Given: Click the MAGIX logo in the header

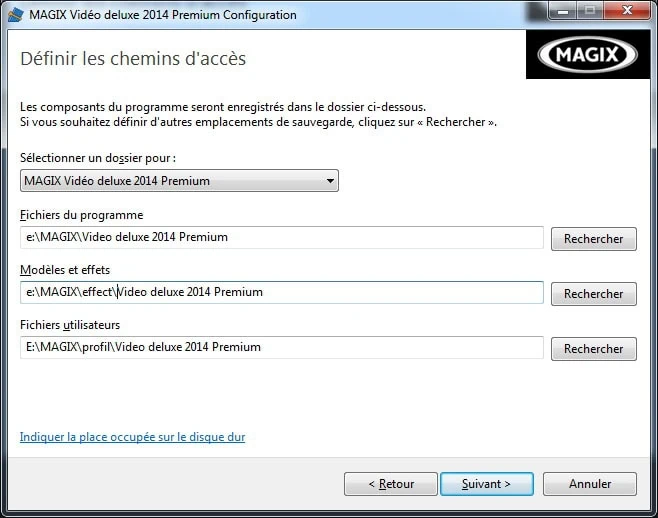Looking at the screenshot, I should (588, 55).
